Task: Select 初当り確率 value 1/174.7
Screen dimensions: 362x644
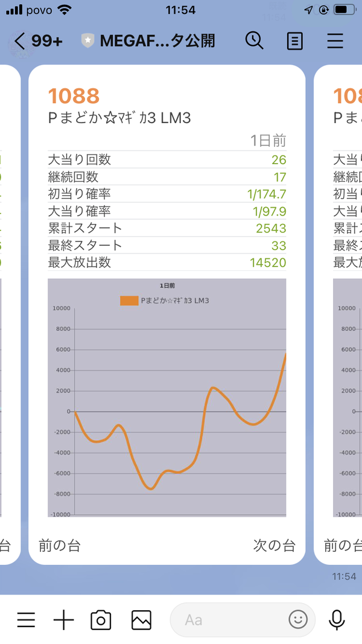Action: point(267,194)
